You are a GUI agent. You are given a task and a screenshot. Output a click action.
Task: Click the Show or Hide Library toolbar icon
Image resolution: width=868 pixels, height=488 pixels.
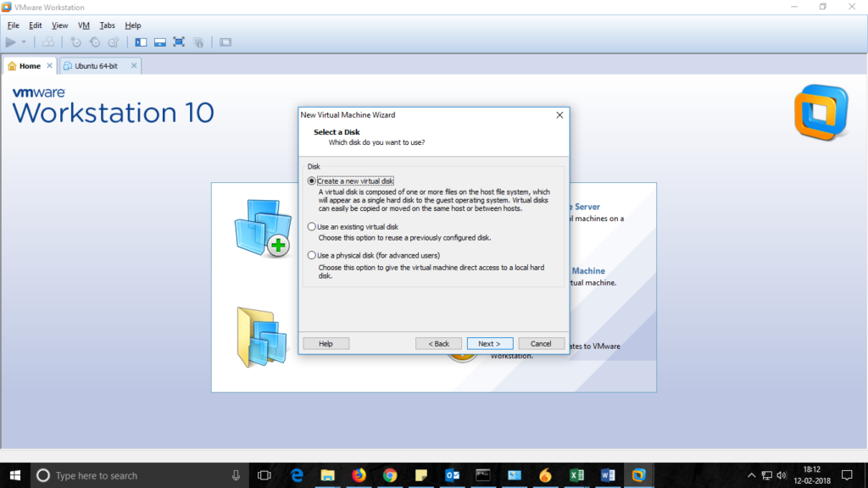tap(140, 42)
